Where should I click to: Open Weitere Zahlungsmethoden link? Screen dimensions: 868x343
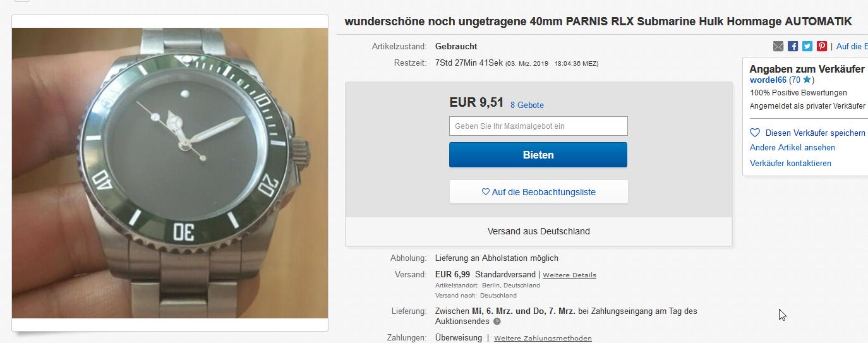(x=543, y=339)
